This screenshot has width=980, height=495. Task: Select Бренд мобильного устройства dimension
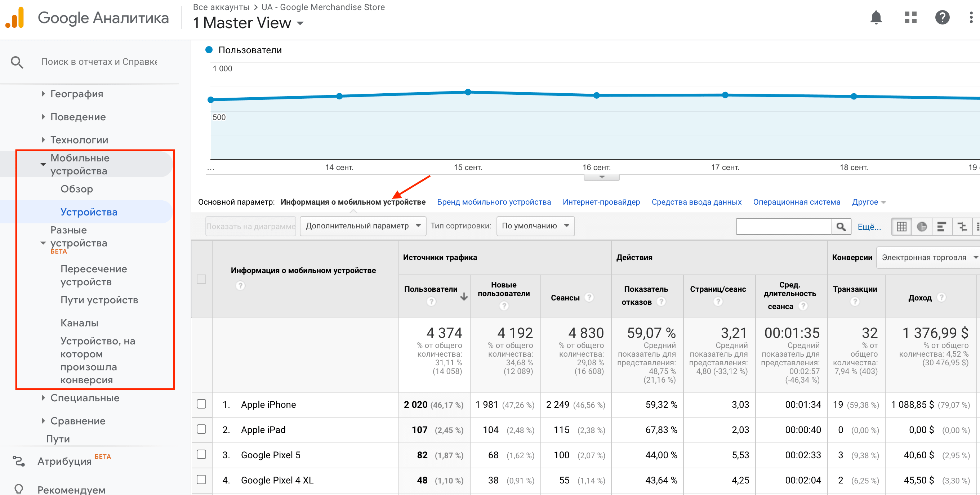pos(494,202)
